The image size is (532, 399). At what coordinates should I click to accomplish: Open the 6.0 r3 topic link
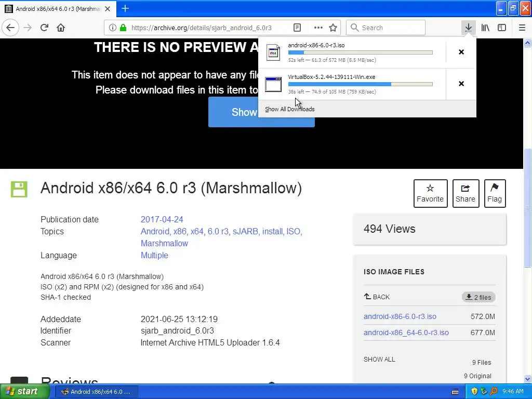pos(218,231)
